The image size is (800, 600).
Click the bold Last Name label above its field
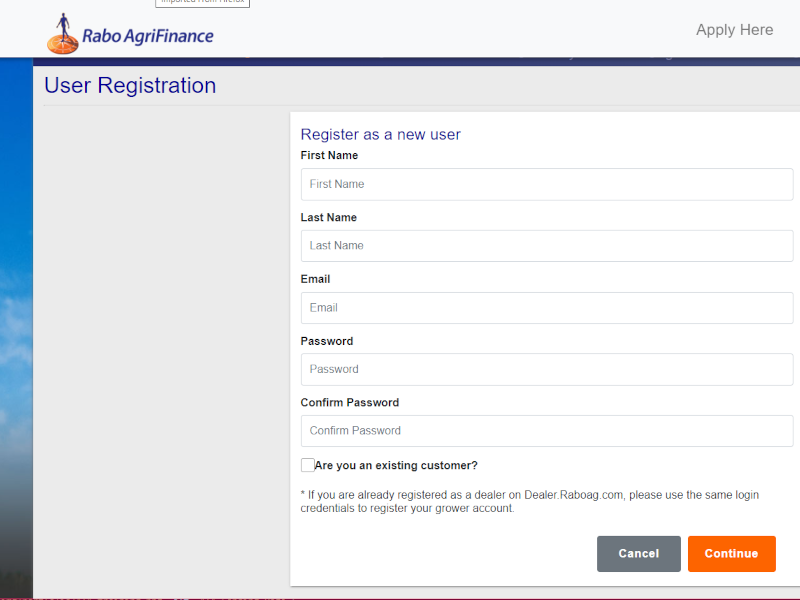pos(329,217)
